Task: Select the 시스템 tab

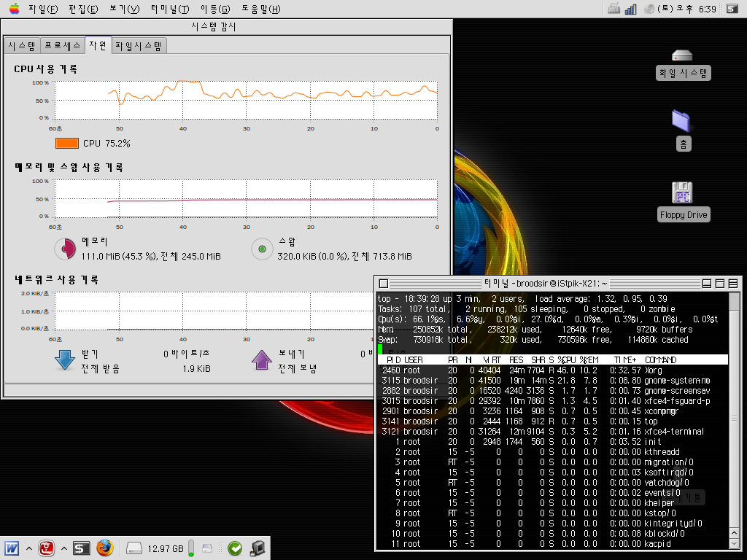Action: 22,45
